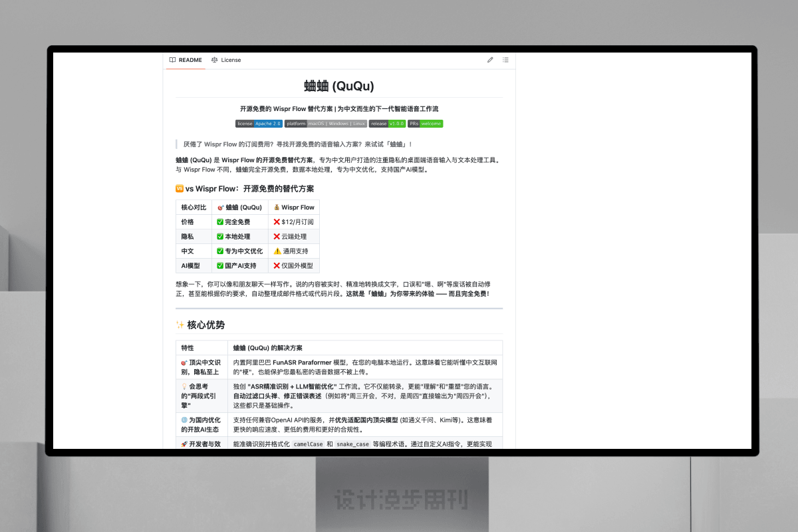
Task: Click the warning icon beside 通用支持
Action: pyautogui.click(x=277, y=251)
